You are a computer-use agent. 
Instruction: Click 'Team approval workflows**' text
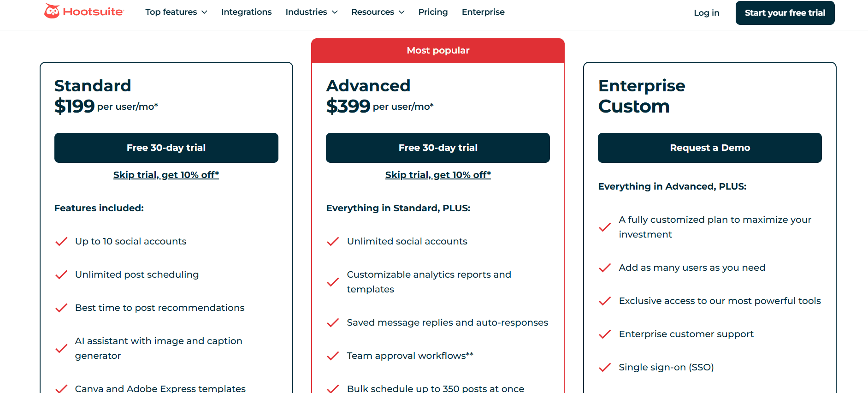[410, 356]
